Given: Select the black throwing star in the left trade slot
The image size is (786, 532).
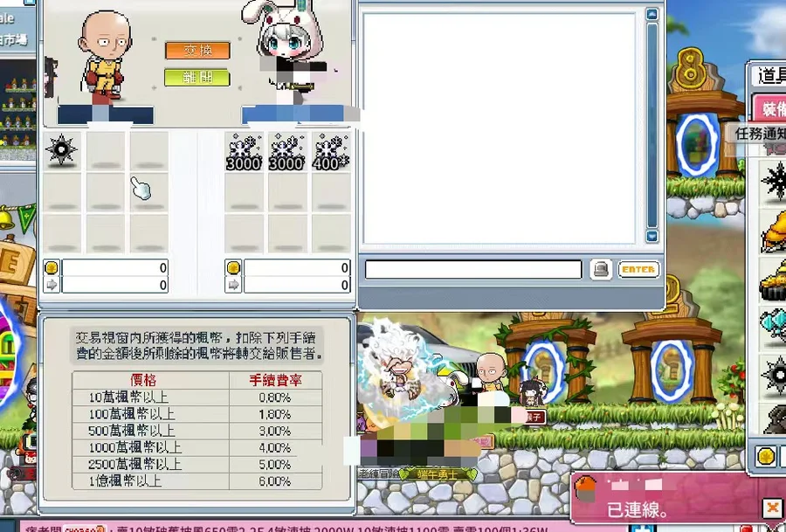Looking at the screenshot, I should coord(61,150).
